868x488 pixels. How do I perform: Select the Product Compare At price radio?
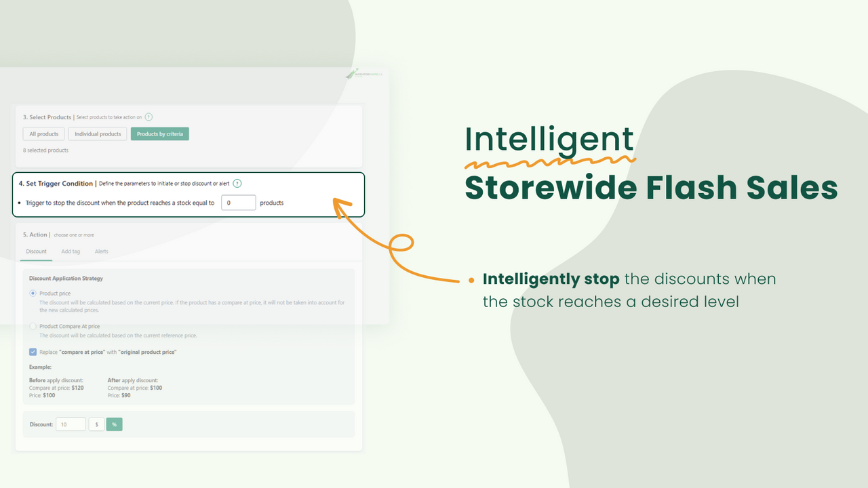pos(33,327)
